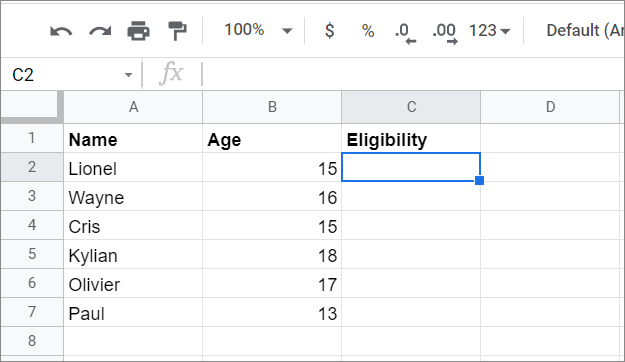625x362 pixels.
Task: Click the cell containing Cris
Action: pos(133,226)
